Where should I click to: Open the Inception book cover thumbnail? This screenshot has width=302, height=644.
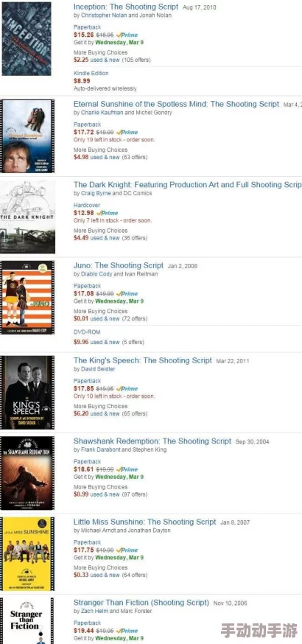(x=27, y=38)
